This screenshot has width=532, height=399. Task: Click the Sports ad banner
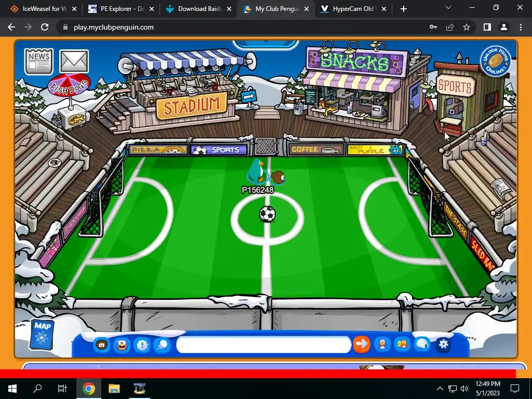[219, 150]
